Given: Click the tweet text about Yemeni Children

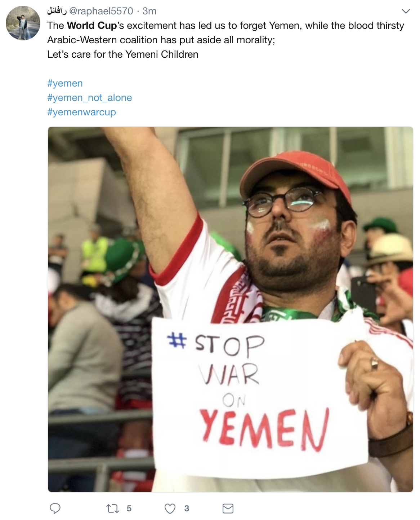Looking at the screenshot, I should [x=123, y=54].
